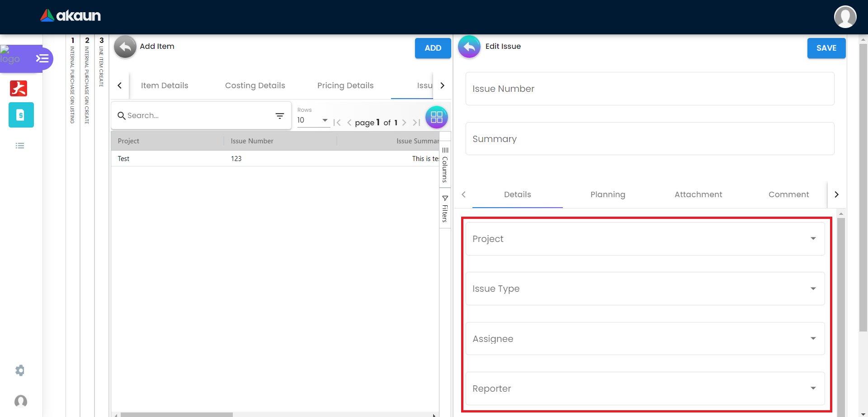The height and width of the screenshot is (417, 868).
Task: Switch to the Planning tab
Action: pyautogui.click(x=608, y=194)
